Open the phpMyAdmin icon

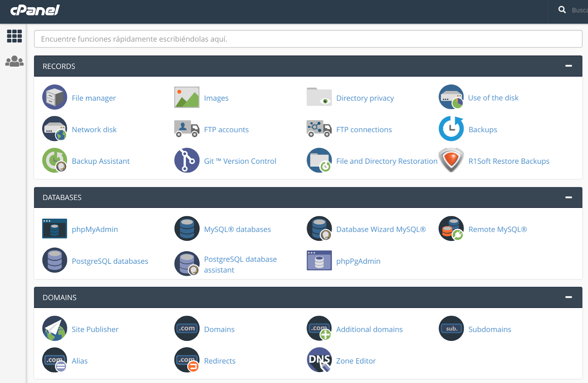[x=55, y=228]
